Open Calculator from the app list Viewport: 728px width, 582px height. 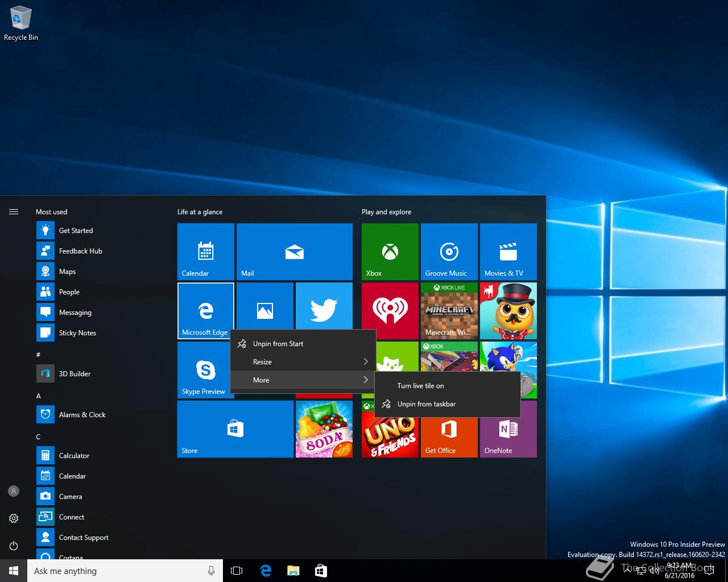click(74, 456)
